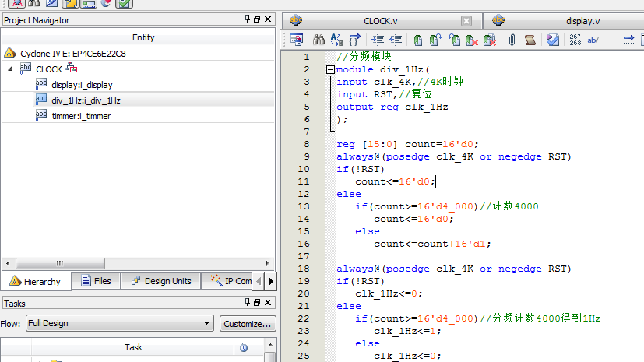This screenshot has height=362, width=644.
Task: Switch to the CLOCK.v editor tab
Action: (x=380, y=21)
